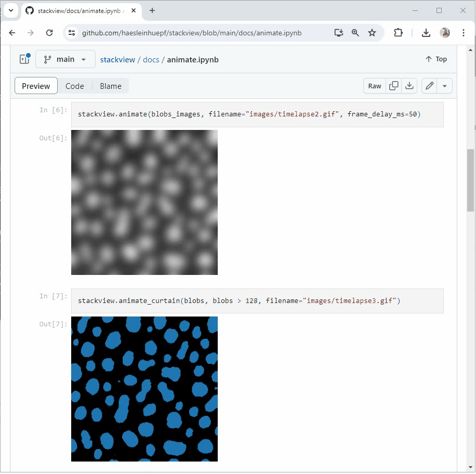Switch to the Code view tab
Screen dimensions: 476x474
point(74,86)
